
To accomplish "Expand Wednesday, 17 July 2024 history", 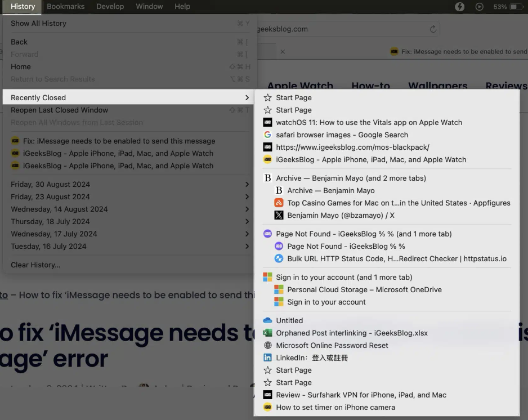I will pos(128,234).
